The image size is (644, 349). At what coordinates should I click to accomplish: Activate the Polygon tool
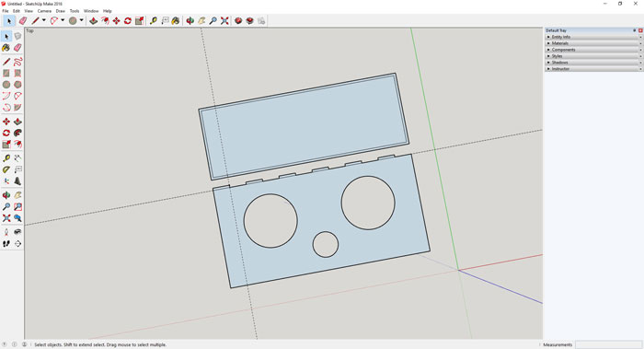(17, 85)
